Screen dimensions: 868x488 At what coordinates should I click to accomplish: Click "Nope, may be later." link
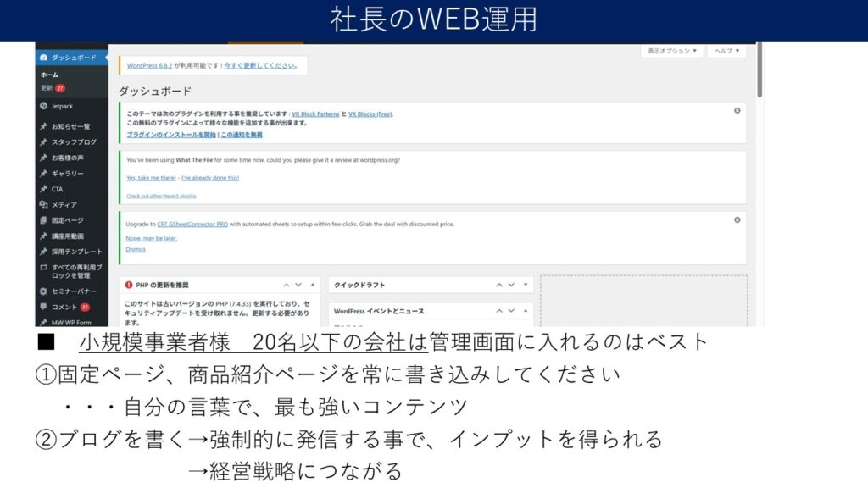pos(152,239)
